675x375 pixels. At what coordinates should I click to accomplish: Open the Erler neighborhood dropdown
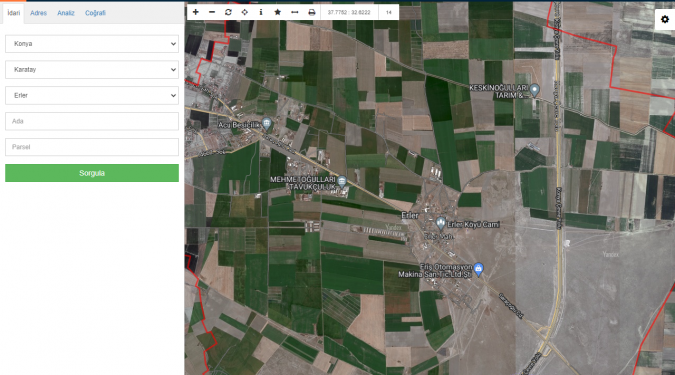[92, 96]
